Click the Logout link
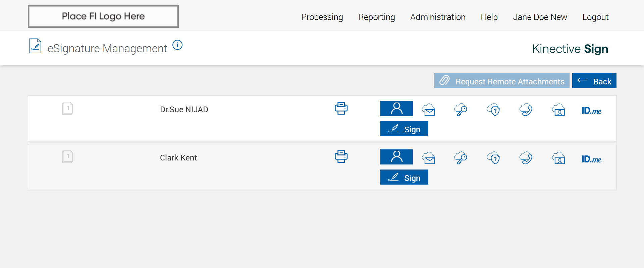The width and height of the screenshot is (644, 268). (x=595, y=17)
